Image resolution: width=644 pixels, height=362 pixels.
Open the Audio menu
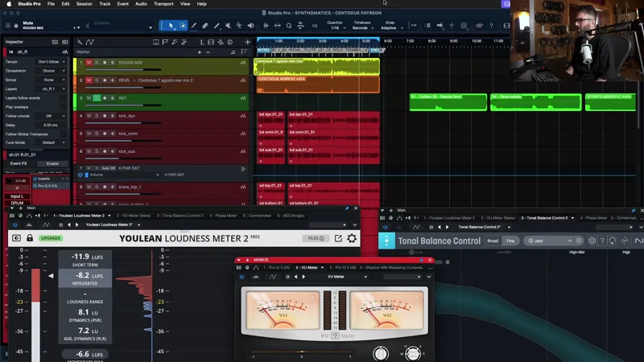(141, 4)
